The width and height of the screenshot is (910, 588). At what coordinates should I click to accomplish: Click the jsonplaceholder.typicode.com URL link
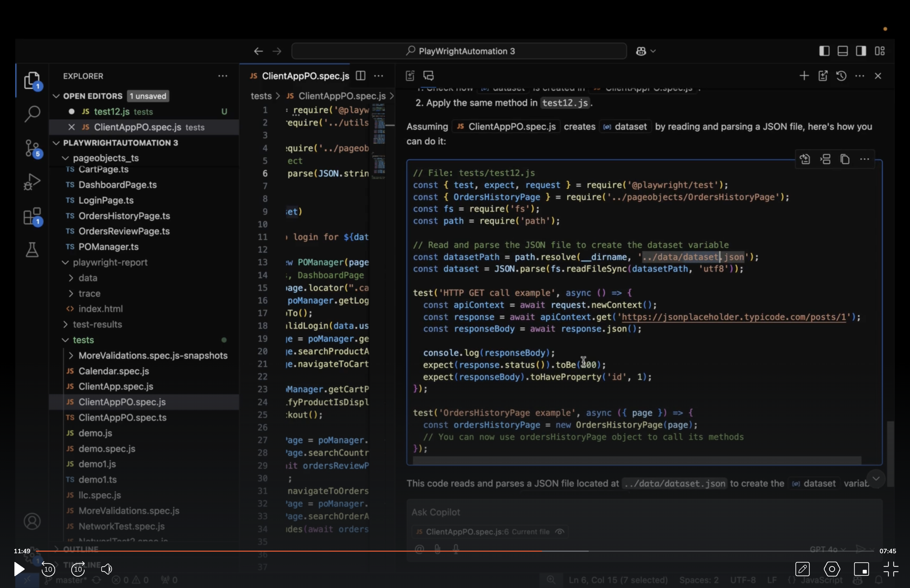pos(734,317)
